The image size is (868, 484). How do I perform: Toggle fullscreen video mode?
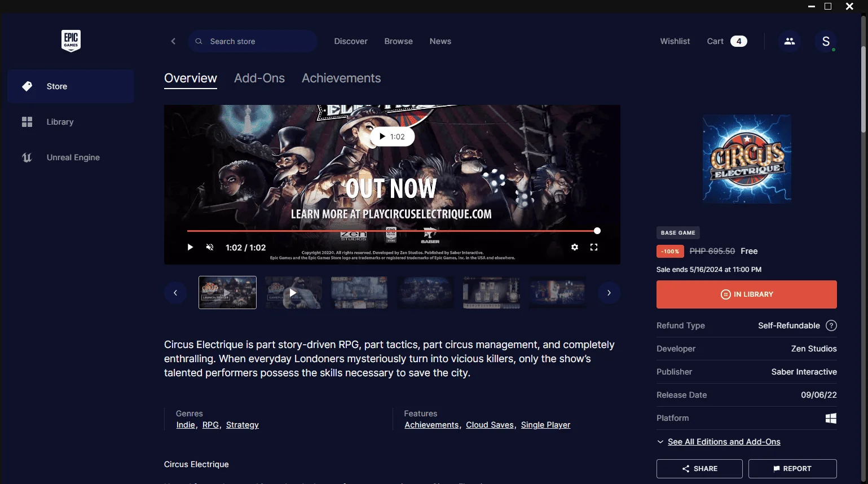(x=594, y=247)
